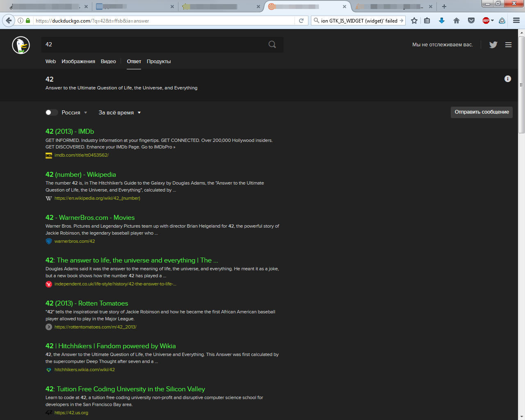Click the Independent red favicon
525x420 pixels.
point(49,284)
